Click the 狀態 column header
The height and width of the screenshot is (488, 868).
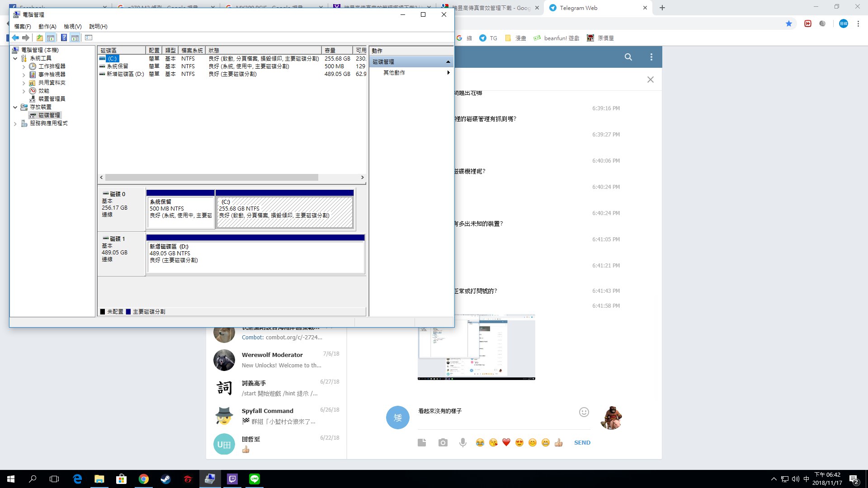click(264, 51)
